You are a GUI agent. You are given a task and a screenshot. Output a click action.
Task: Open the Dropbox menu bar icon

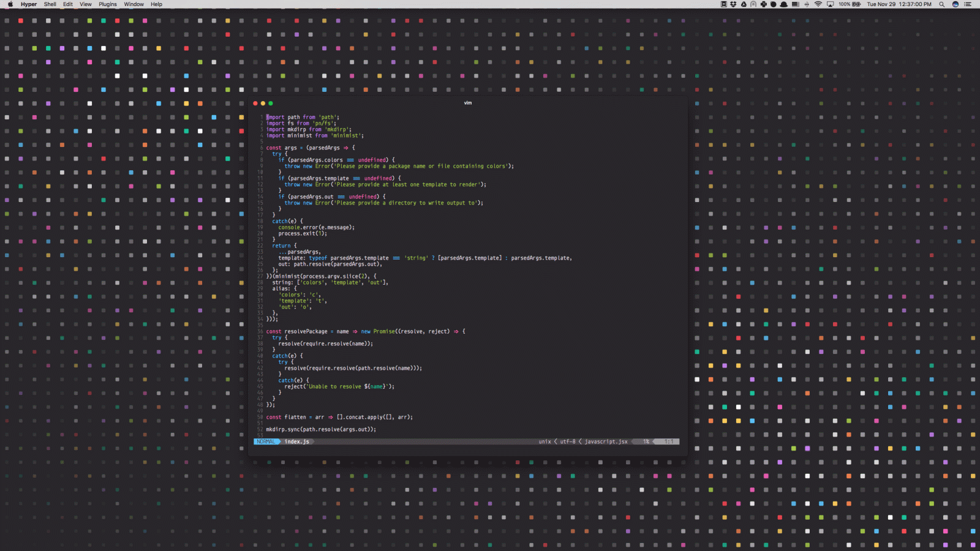[x=734, y=4]
